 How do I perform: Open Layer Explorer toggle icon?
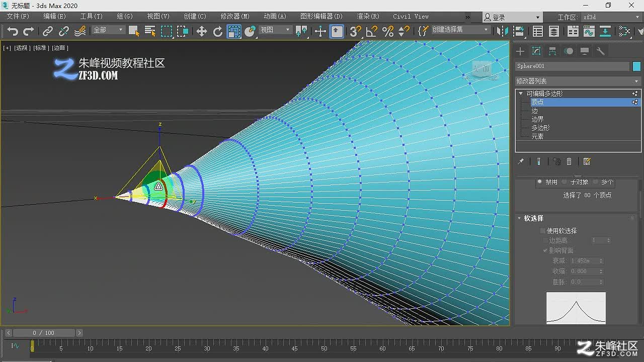point(554,31)
